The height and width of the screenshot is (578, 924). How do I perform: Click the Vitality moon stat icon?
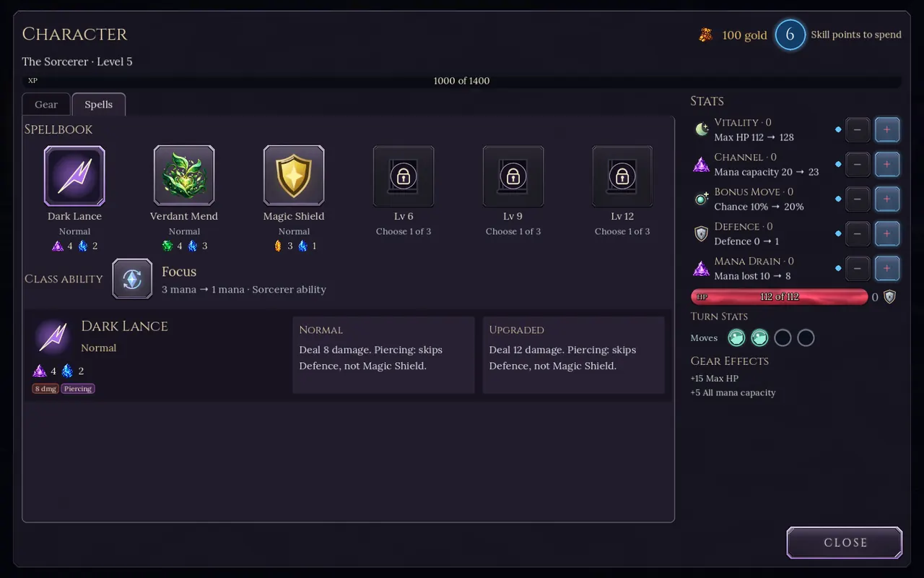[702, 129]
